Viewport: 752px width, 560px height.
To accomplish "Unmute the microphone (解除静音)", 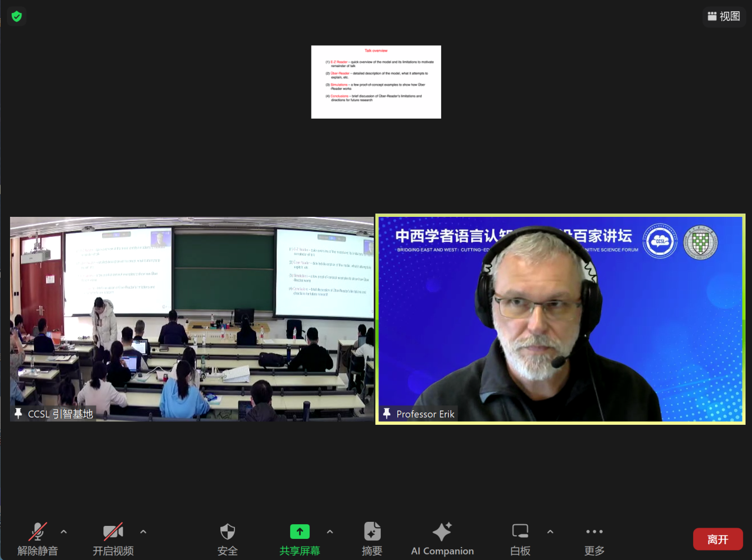I will pos(38,532).
